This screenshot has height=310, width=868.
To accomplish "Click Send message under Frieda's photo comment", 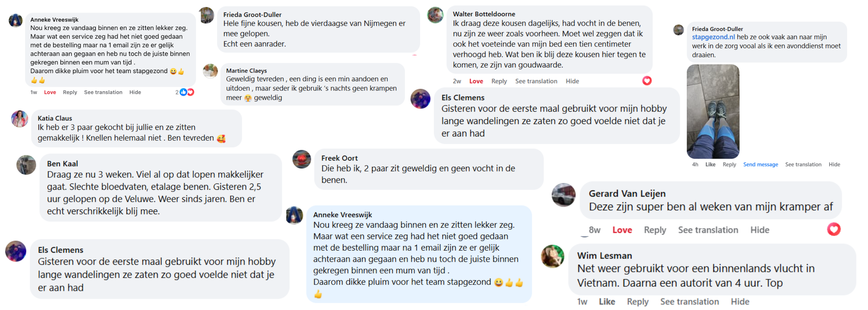I will [760, 164].
